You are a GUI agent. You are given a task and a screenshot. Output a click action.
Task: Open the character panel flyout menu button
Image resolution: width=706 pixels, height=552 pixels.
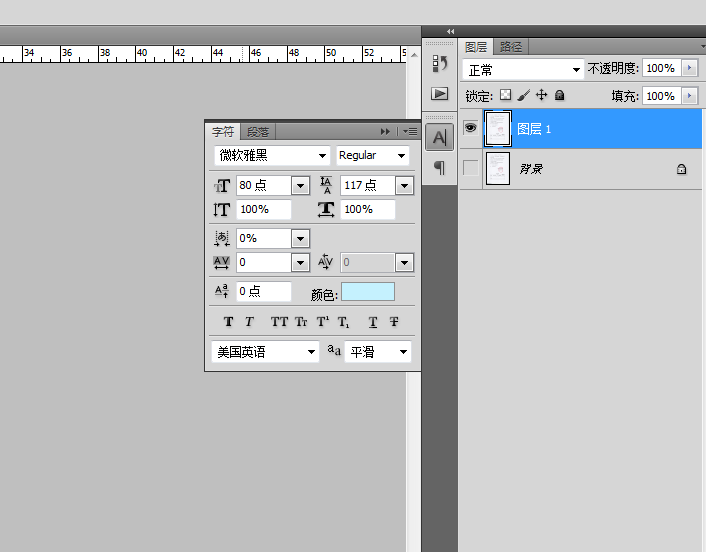pos(410,131)
